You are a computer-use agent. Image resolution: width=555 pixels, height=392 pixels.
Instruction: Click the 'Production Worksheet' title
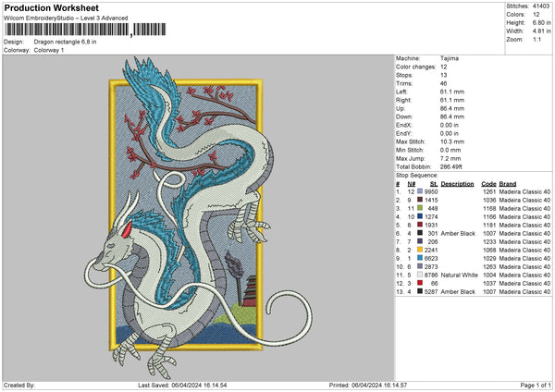click(51, 7)
